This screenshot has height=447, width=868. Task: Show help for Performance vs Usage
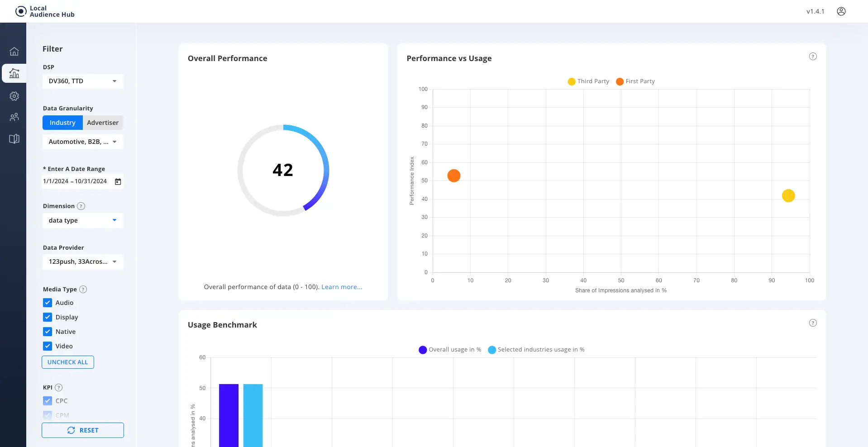[813, 57]
